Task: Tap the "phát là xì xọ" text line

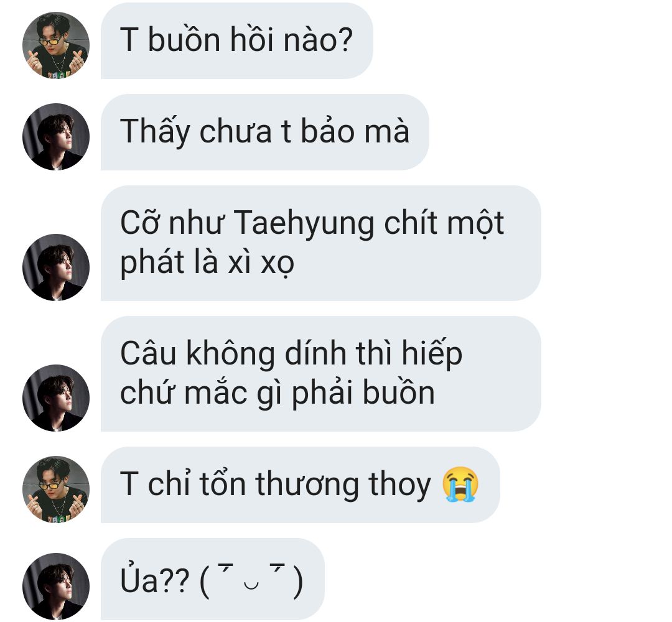Action: point(207,262)
